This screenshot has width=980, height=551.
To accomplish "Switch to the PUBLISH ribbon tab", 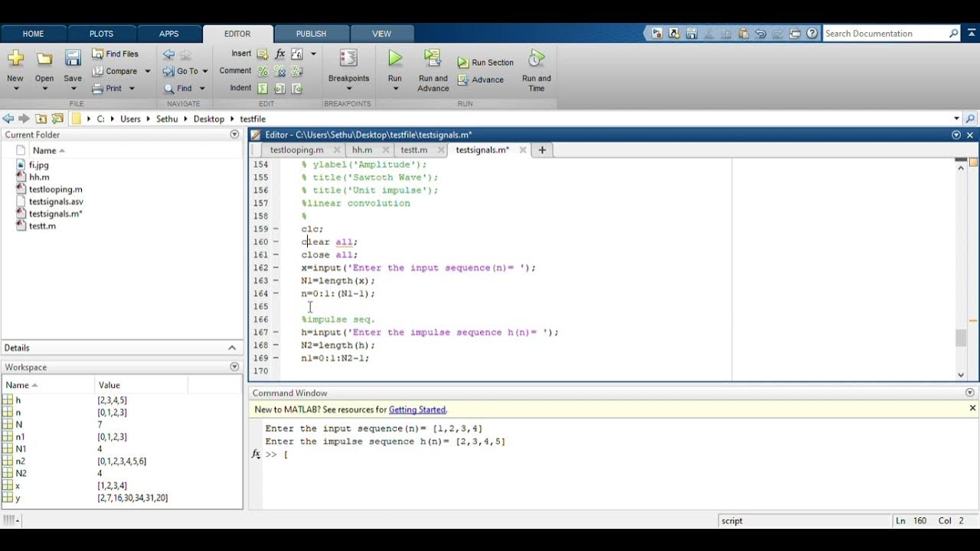I will point(311,34).
